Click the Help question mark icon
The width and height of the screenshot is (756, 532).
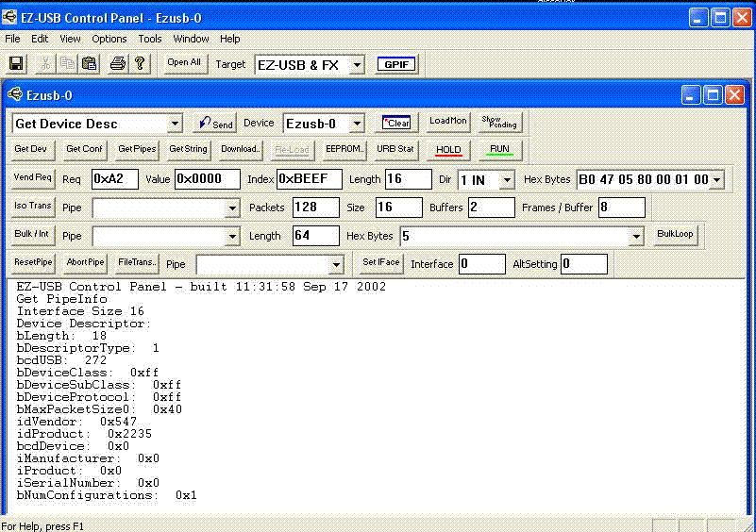coord(140,64)
